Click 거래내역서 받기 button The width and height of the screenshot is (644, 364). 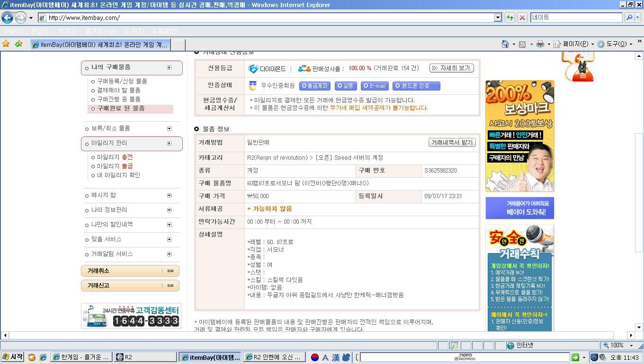[452, 142]
